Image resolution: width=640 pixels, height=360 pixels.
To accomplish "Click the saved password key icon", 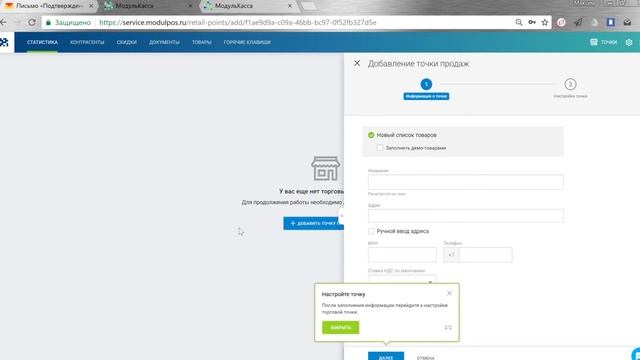I will (x=532, y=22).
